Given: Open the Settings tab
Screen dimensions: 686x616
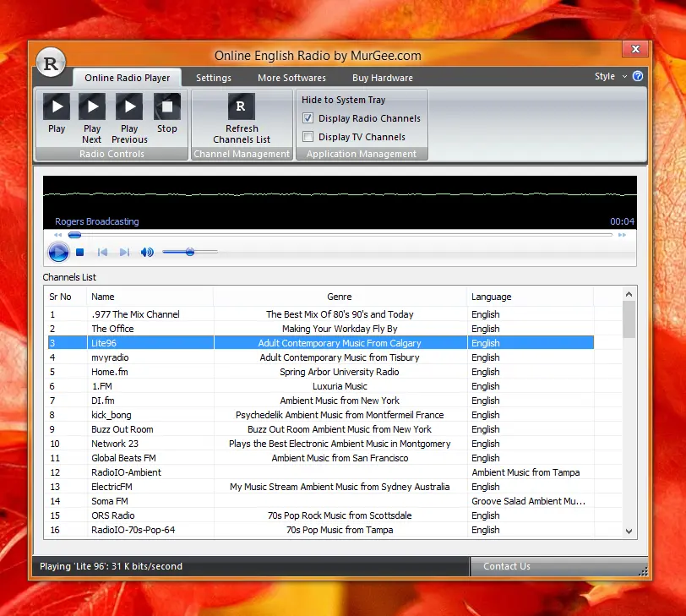Looking at the screenshot, I should 214,78.
